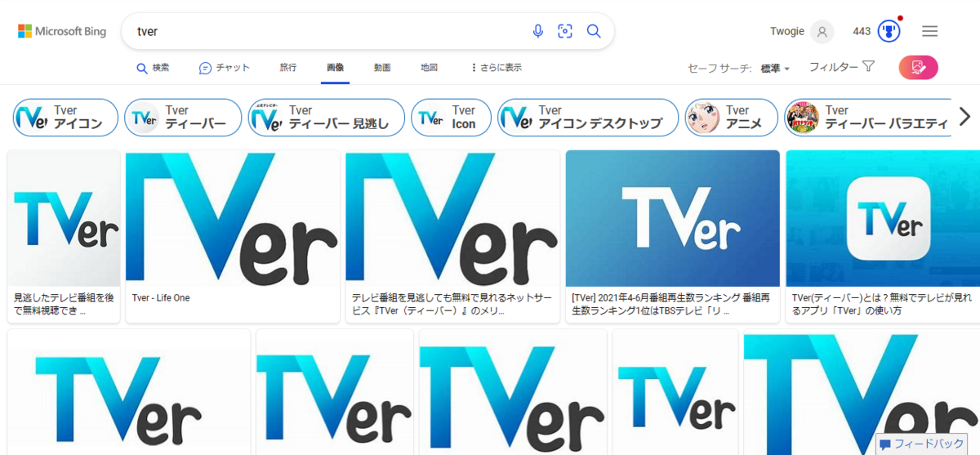Switch to the 地図 maps tab
This screenshot has height=455, width=980.
[x=429, y=68]
